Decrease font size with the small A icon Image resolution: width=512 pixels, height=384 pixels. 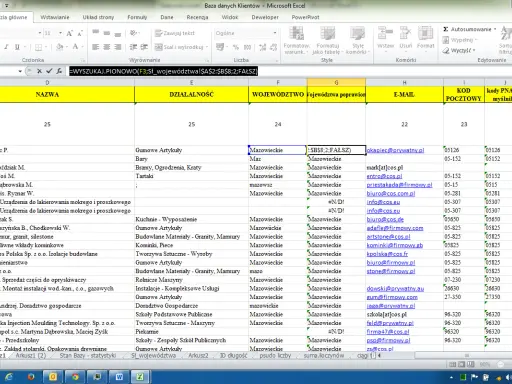click(80, 33)
